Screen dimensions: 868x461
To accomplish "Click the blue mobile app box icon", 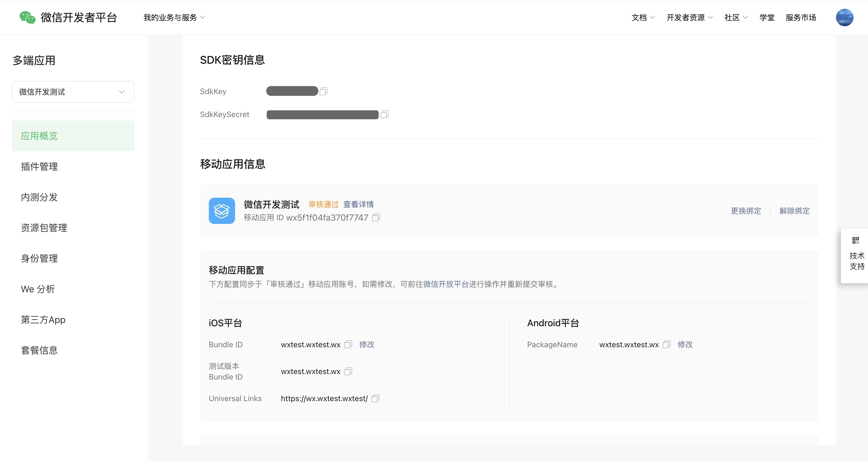I will point(222,211).
